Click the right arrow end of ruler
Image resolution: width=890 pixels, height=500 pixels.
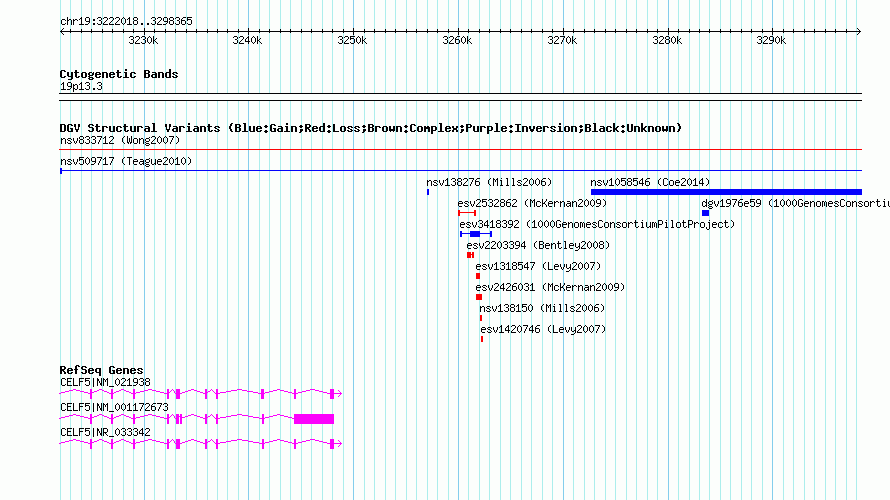859,32
